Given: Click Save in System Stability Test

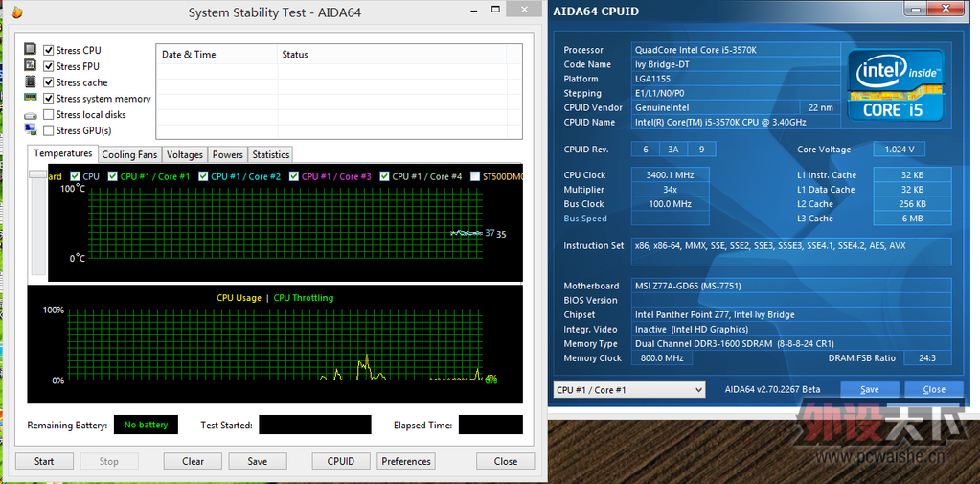Looking at the screenshot, I should click(258, 462).
